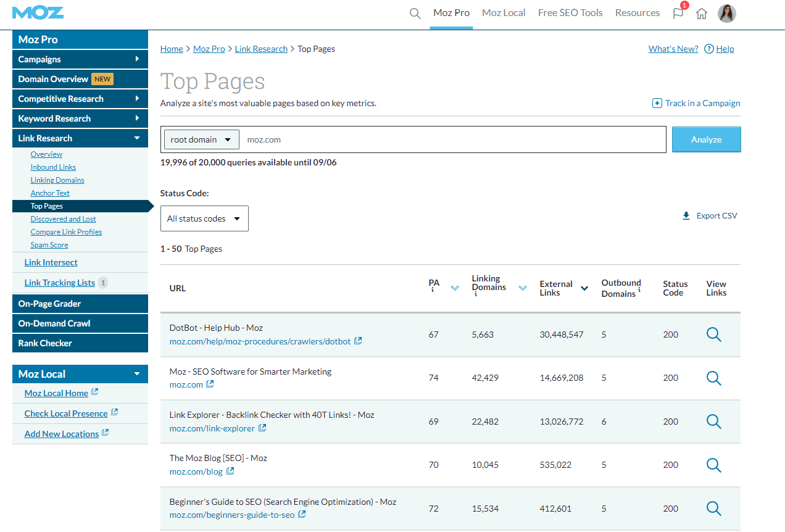Open moz.com/blog via its external link icon
The height and width of the screenshot is (532, 785).
230,471
